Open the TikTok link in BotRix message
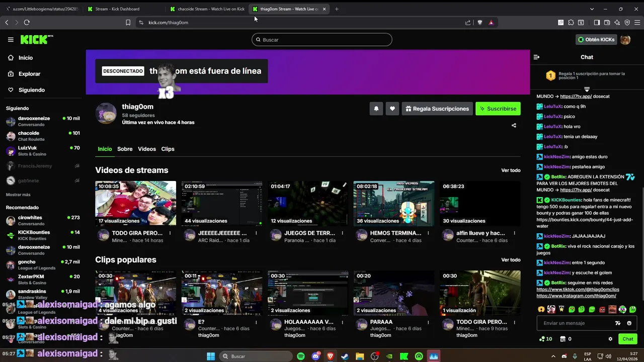 tap(578, 290)
